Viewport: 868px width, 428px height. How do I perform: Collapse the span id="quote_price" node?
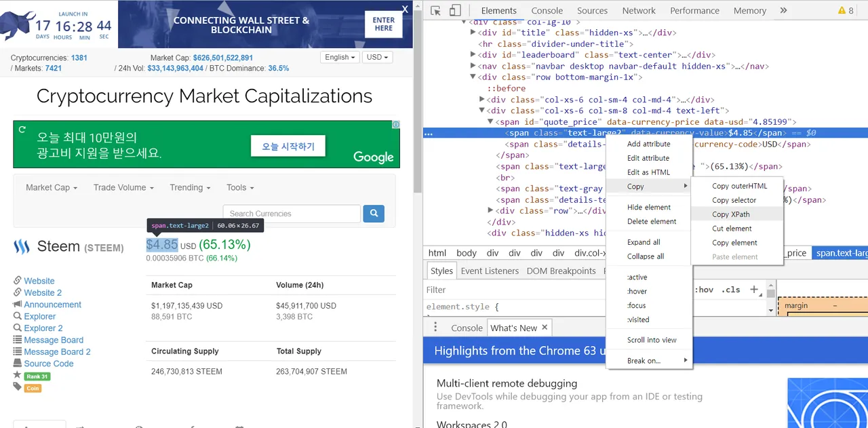(x=491, y=122)
